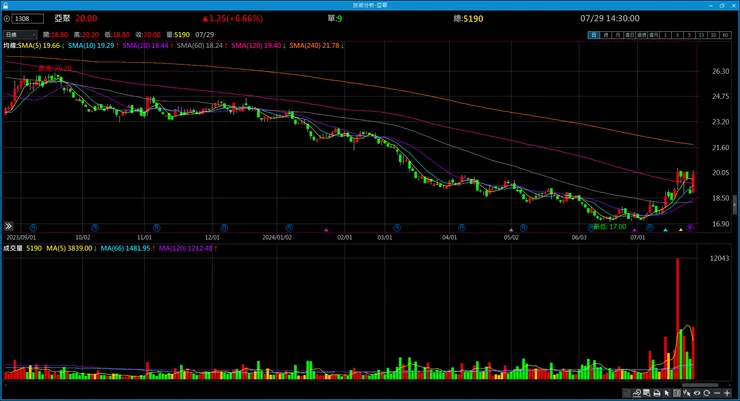Click the print icon in bottom toolbar

[x=657, y=393]
